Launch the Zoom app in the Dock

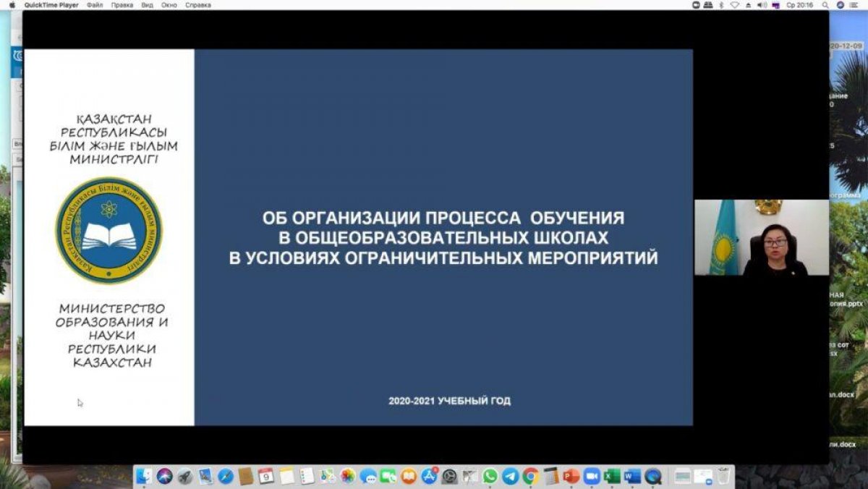[592, 478]
